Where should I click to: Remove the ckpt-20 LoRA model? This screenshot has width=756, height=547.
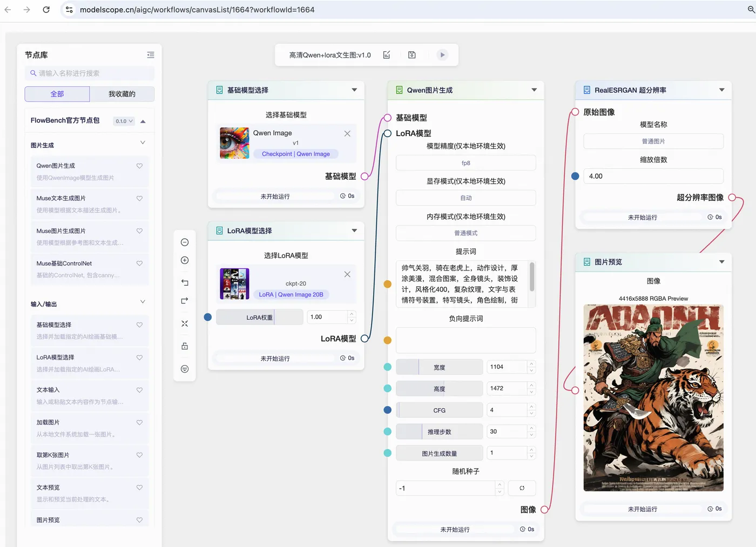347,274
